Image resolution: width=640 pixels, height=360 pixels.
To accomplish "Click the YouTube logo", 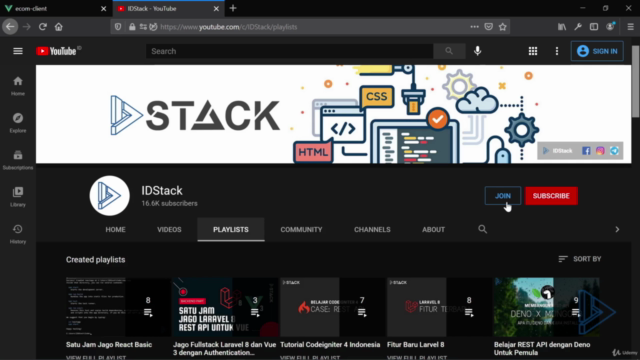I will [56, 51].
